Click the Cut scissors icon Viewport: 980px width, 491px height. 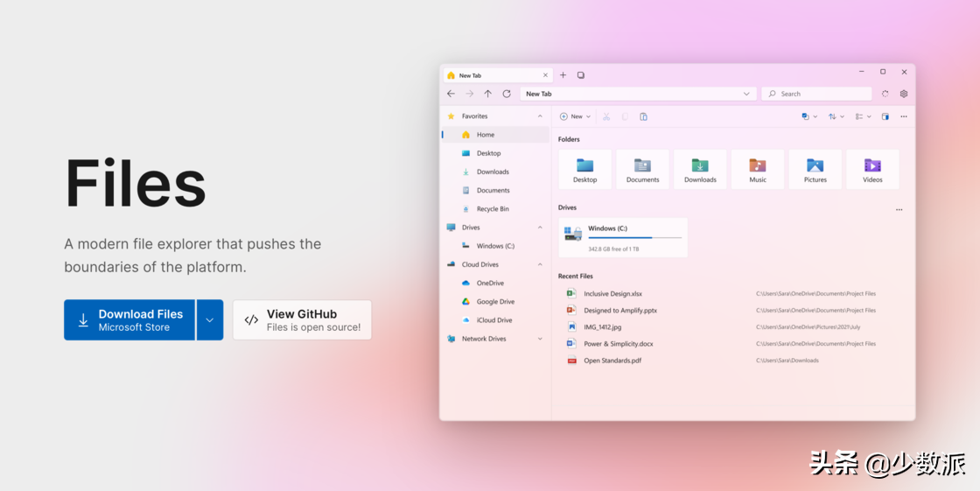[606, 116]
